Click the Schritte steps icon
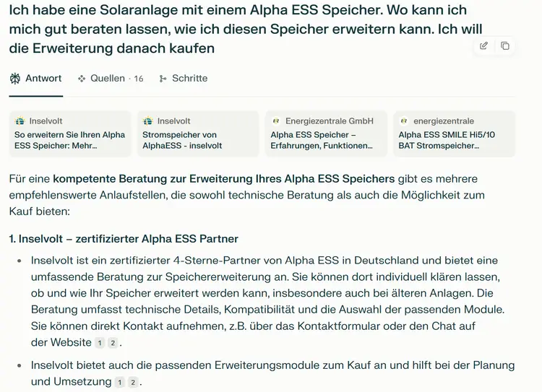This screenshot has width=542, height=392. (x=163, y=78)
